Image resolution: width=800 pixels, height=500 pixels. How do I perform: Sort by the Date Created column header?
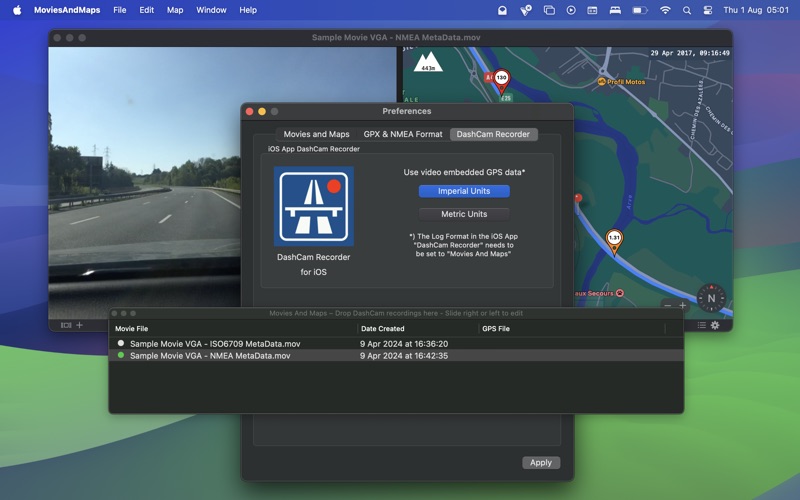(x=418, y=329)
